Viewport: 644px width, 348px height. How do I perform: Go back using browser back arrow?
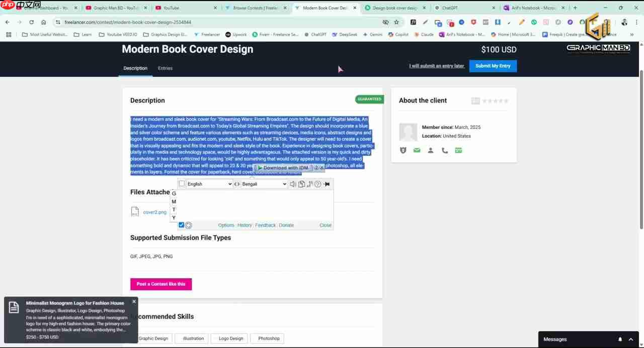[8, 22]
